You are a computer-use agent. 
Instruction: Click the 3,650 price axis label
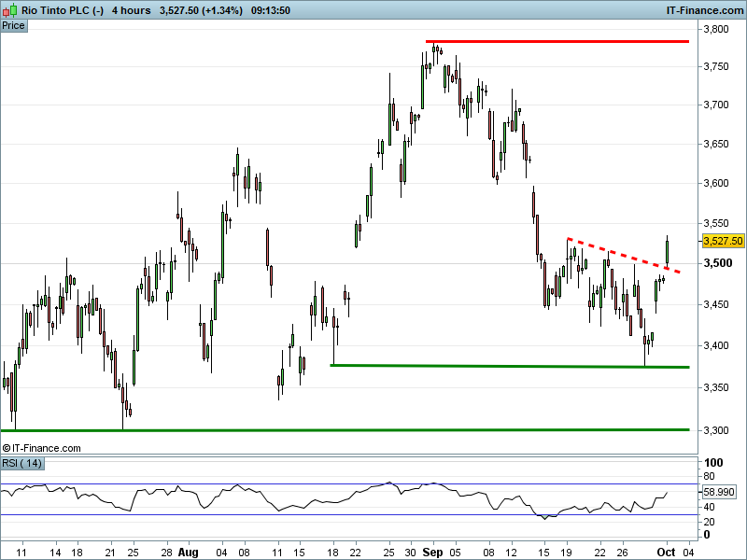(x=716, y=144)
